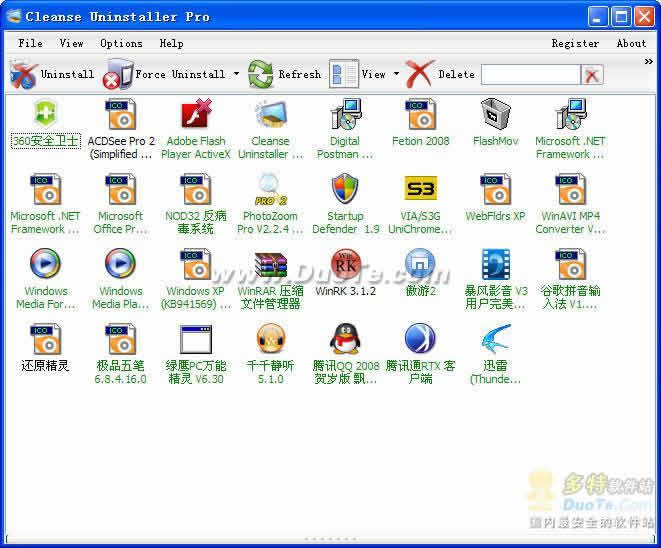Select VIA/S3G UniChrome icon
This screenshot has width=661, height=548.
(420, 188)
